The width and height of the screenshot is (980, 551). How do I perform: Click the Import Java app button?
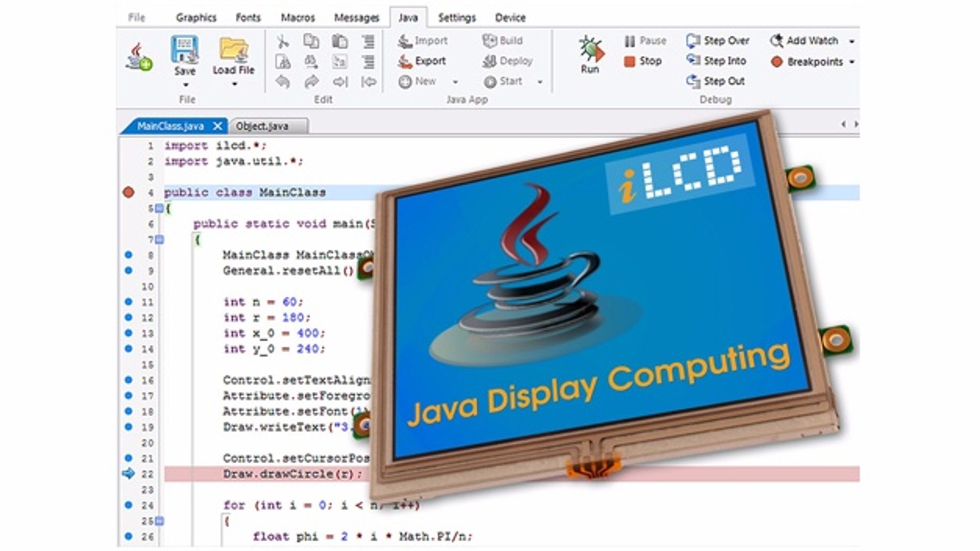coord(422,41)
